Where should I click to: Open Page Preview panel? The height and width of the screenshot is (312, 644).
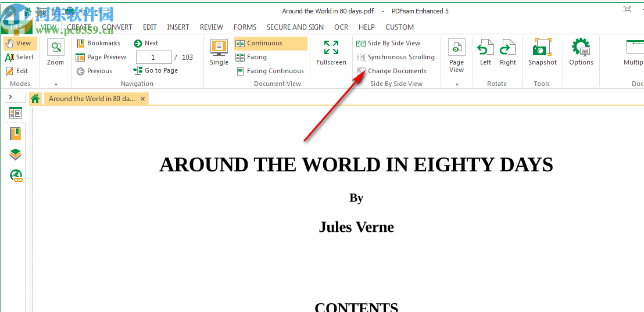[x=102, y=57]
